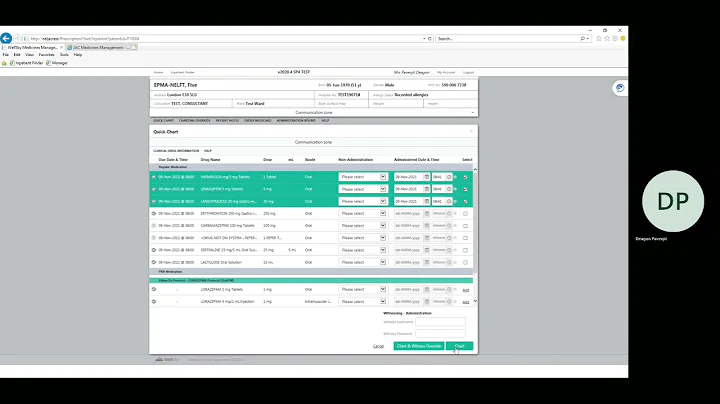Click status icon left of LACTULOSE row
Screen dimensions: 720x404
click(x=154, y=262)
